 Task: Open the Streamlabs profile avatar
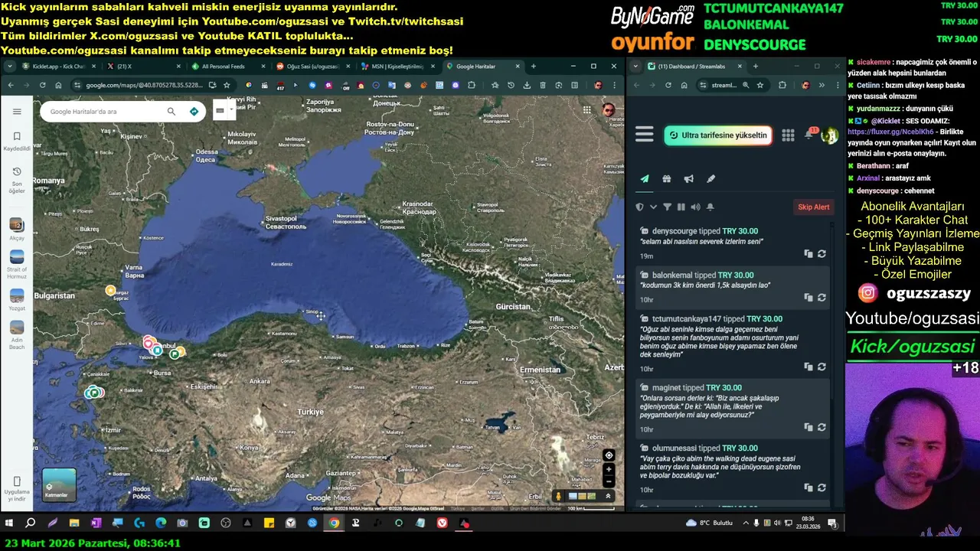(830, 136)
